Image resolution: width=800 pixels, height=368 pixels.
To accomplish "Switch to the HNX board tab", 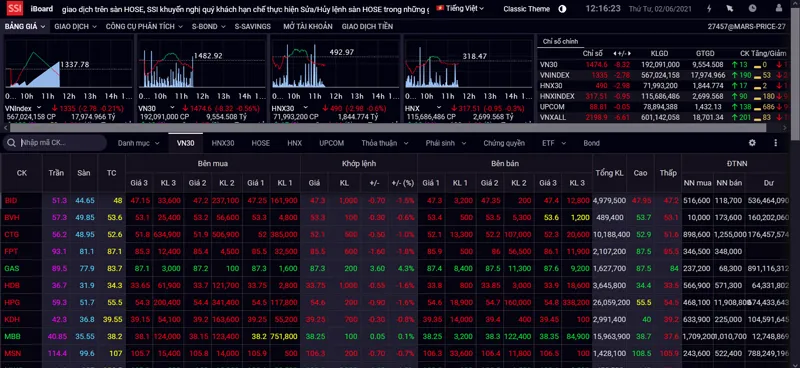I will tap(294, 143).
